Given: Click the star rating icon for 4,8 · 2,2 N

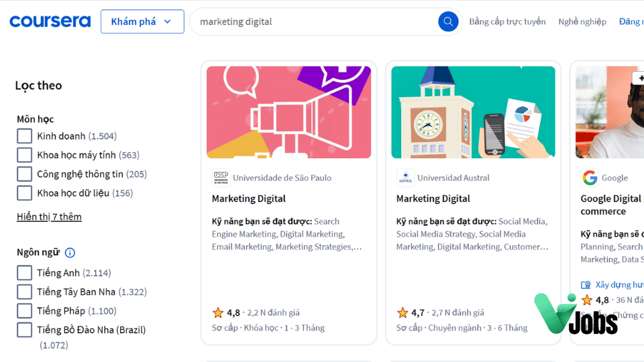Looking at the screenshot, I should click(x=217, y=313).
